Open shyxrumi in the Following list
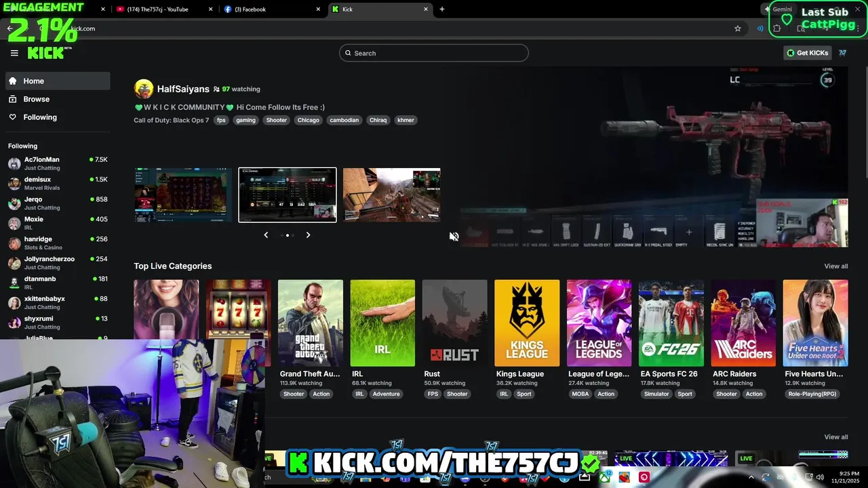 coord(58,322)
